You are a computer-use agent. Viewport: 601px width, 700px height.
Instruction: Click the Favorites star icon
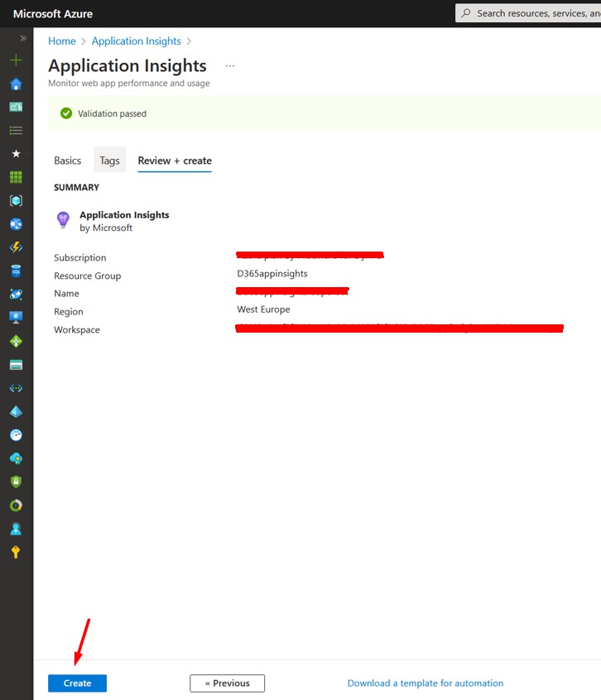click(x=16, y=154)
